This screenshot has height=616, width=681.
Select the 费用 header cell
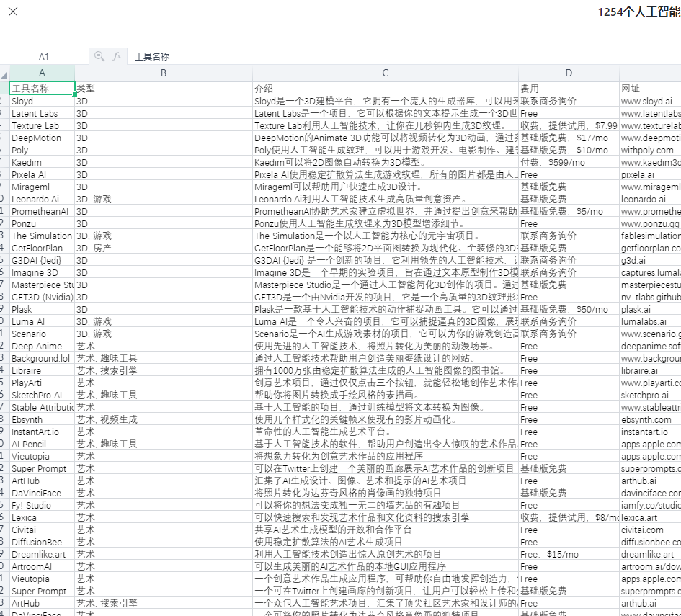(569, 89)
